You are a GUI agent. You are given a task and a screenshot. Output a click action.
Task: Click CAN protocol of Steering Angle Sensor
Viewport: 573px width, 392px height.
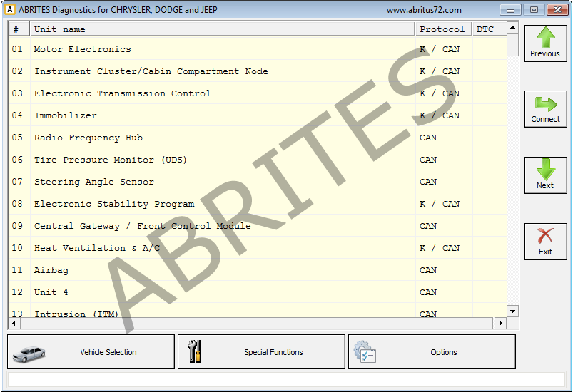(428, 182)
